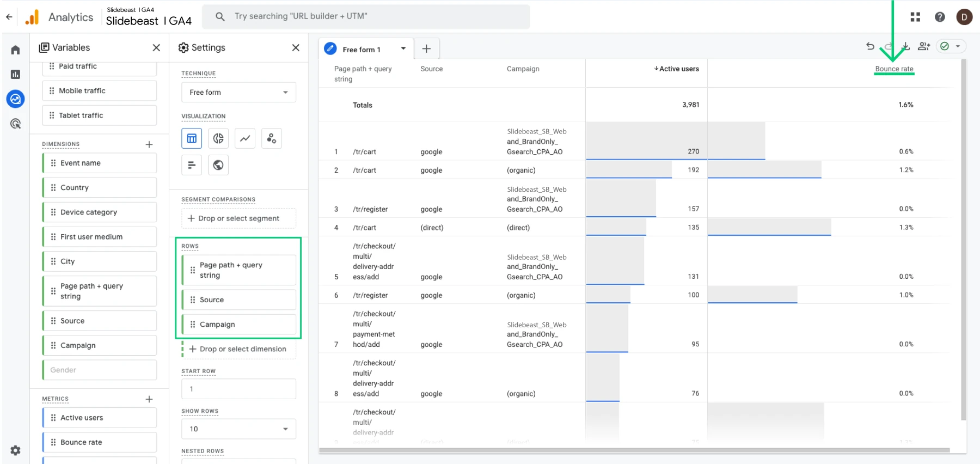Edit the Start row input
The image size is (980, 464).
(x=238, y=389)
